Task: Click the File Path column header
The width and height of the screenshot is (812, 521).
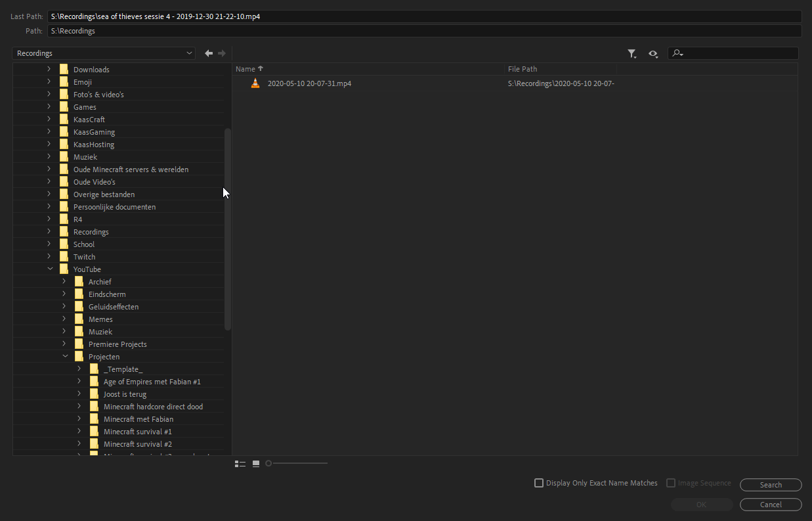Action: click(523, 69)
